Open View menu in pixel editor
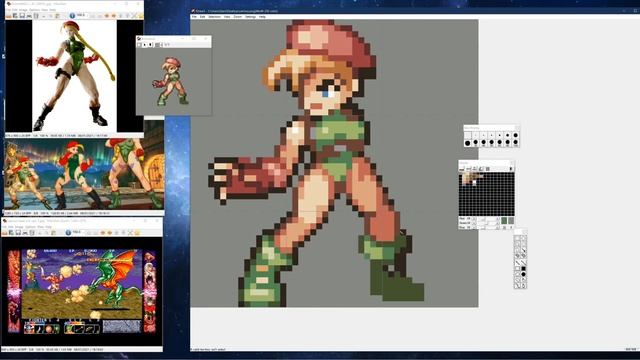The width and height of the screenshot is (640, 360). pyautogui.click(x=227, y=17)
